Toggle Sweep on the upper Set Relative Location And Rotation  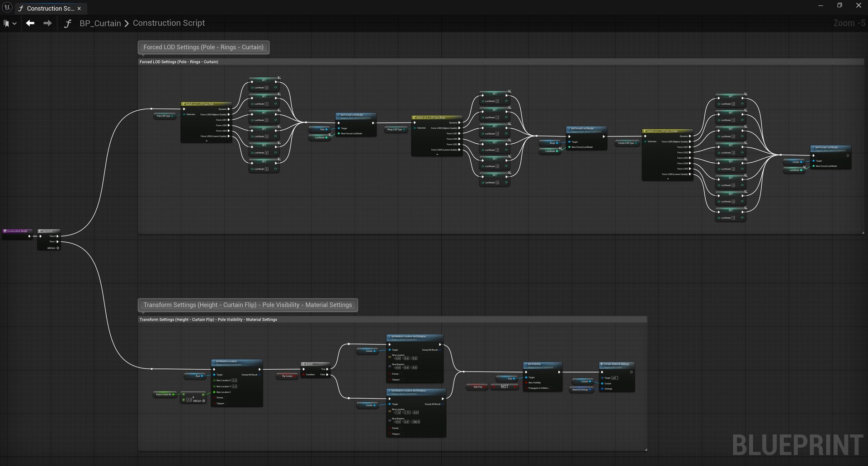[x=401, y=374]
